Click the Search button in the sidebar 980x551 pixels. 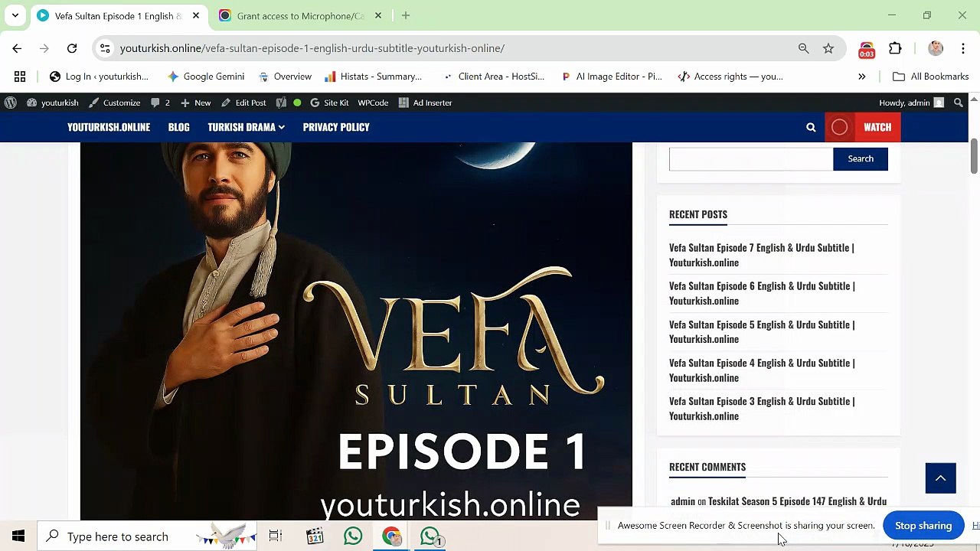click(x=861, y=158)
